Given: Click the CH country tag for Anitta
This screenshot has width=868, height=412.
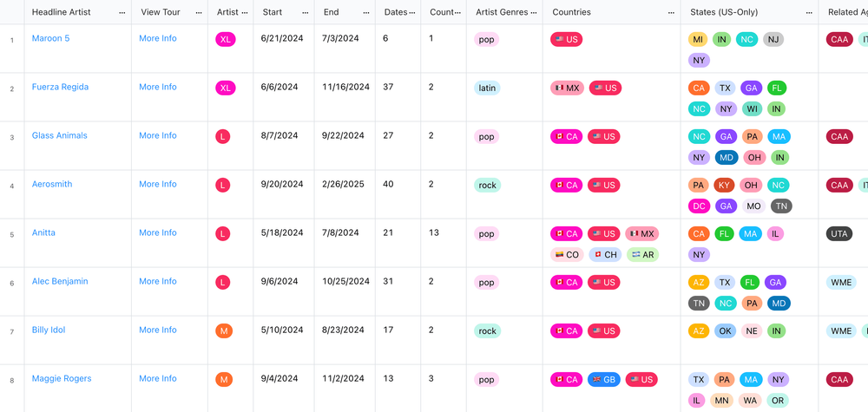Looking at the screenshot, I should [x=604, y=255].
